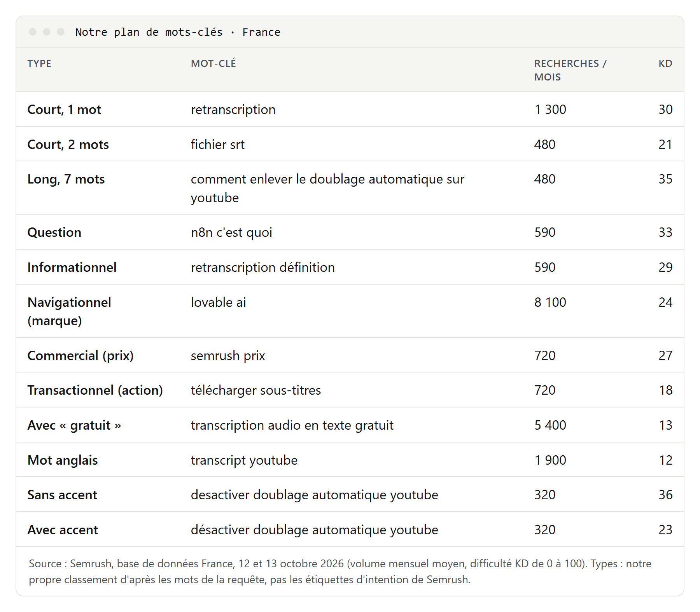Click the 'transcript youtube' keyword

tap(244, 460)
